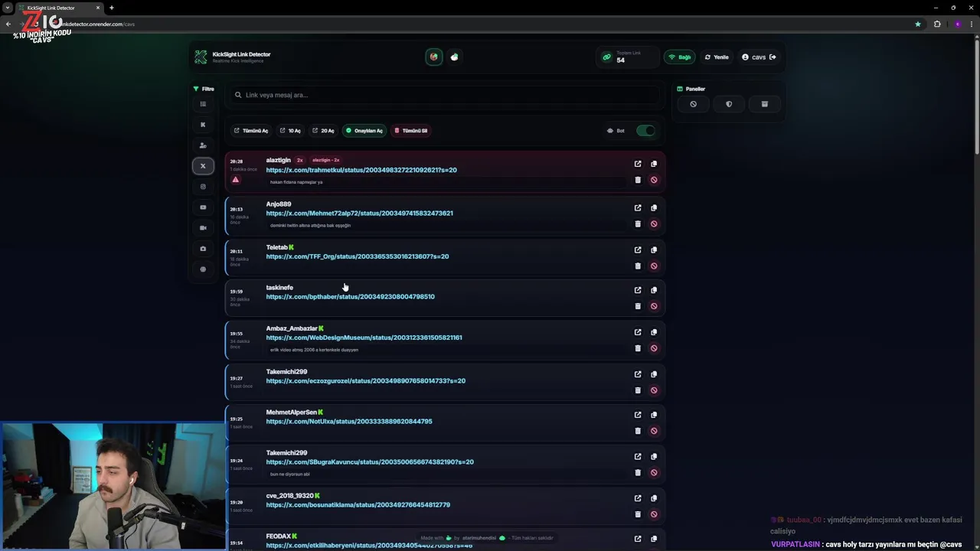Screen dimensions: 980x551
Task: Open the bpthaber status link
Action: [350, 297]
